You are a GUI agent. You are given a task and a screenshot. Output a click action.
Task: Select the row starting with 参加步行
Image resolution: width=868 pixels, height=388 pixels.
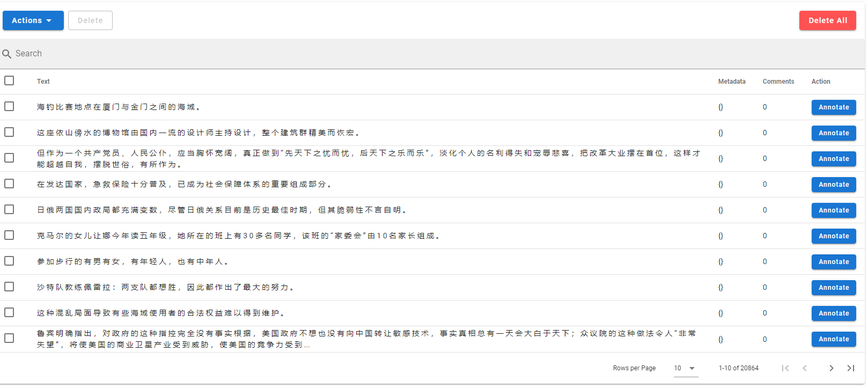(x=9, y=261)
